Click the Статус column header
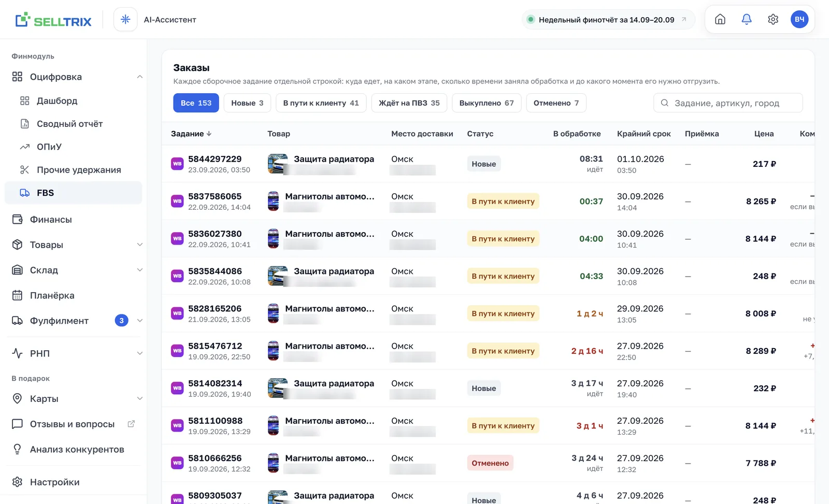 click(x=480, y=134)
